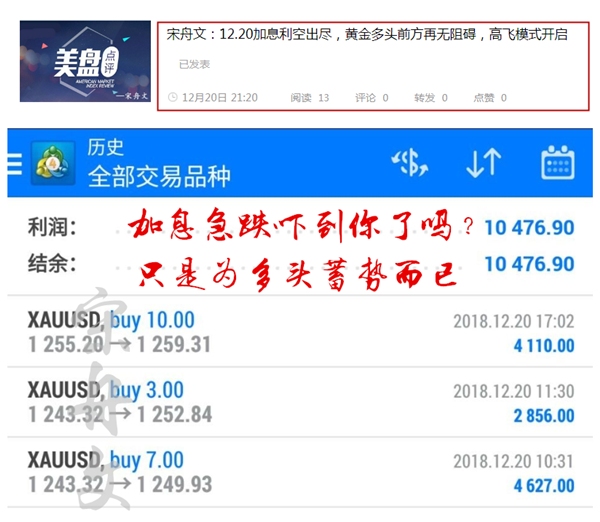Tap the up-down sort arrows icon
Screen dimensions: 600x522
(x=484, y=163)
